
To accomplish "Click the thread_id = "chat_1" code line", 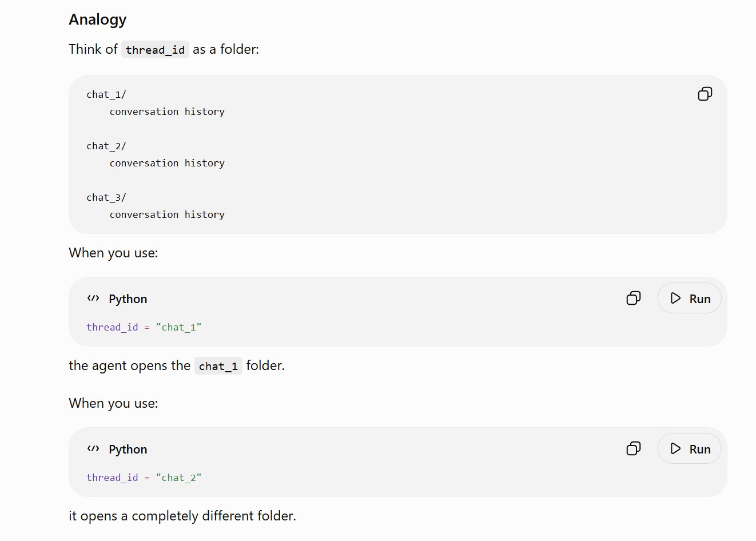I will tap(144, 327).
